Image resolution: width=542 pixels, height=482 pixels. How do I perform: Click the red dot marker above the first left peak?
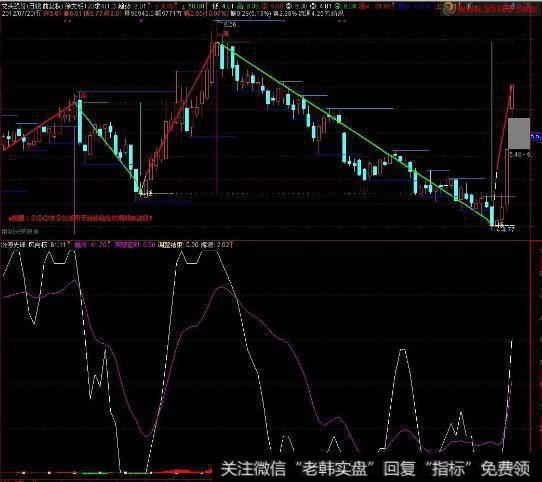pos(84,95)
